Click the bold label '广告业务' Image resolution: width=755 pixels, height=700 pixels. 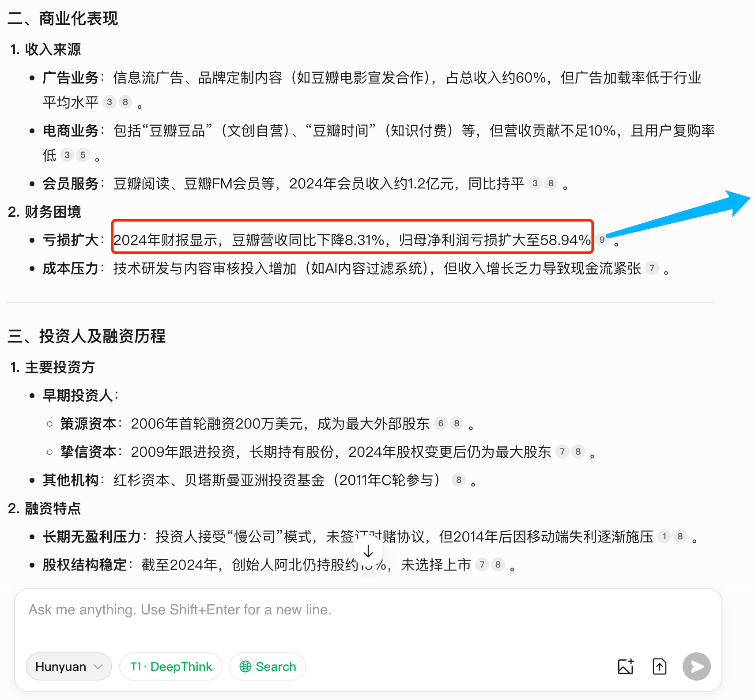[71, 78]
